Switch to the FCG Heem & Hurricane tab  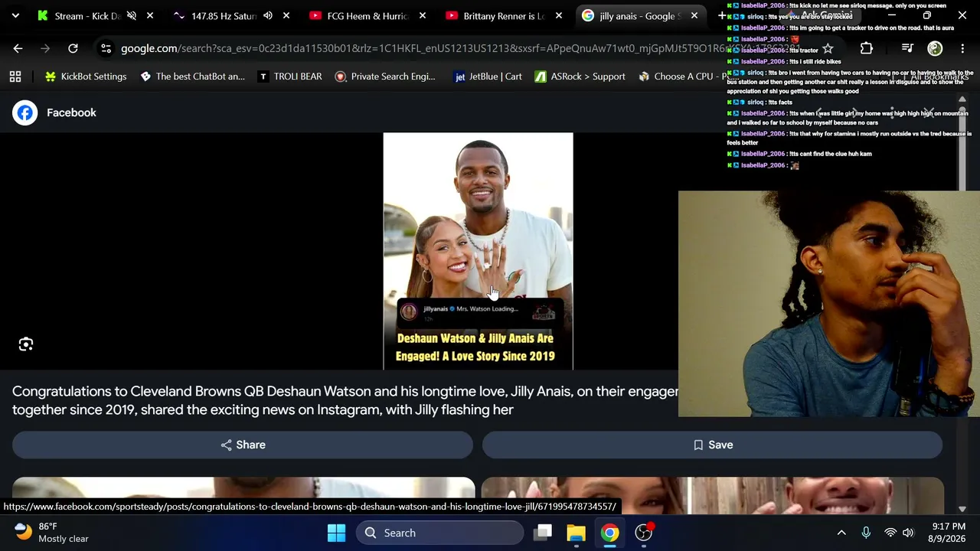pyautogui.click(x=367, y=16)
